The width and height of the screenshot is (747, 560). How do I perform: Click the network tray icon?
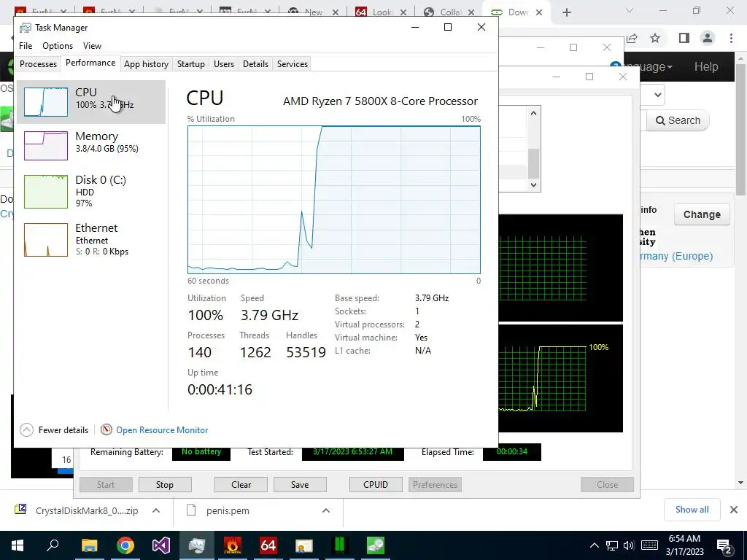[x=612, y=545]
